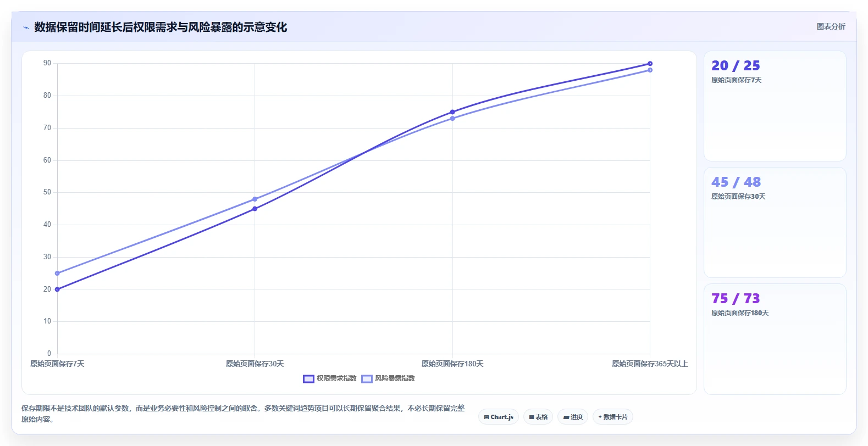The width and height of the screenshot is (868, 446).
Task: Click the 数据卡片 tag chip
Action: 613,417
